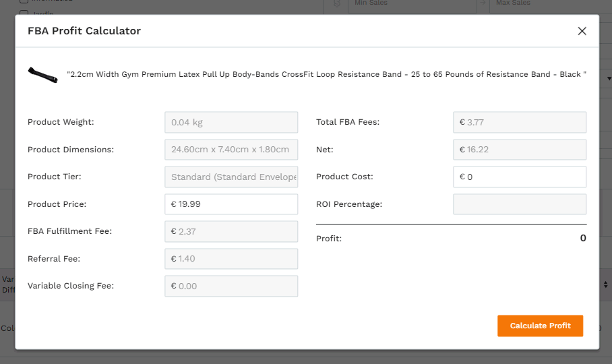Close the FBA Profit Calculator dialog
The height and width of the screenshot is (364, 612).
pos(582,31)
